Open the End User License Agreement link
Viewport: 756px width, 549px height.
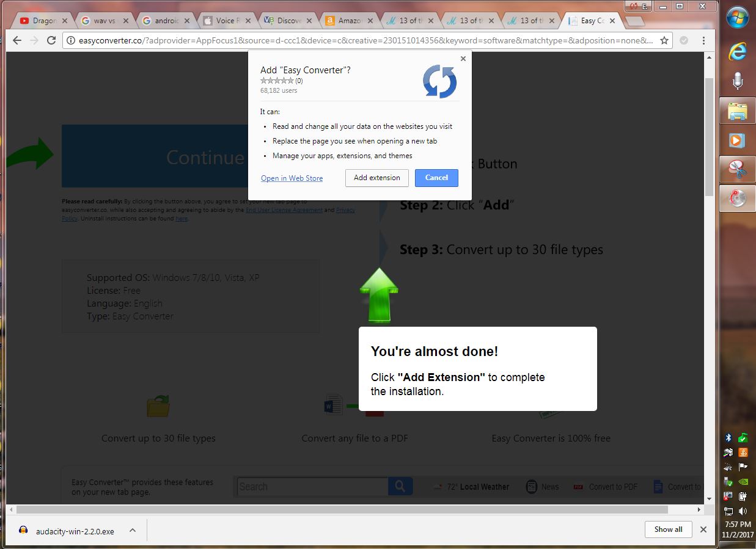click(284, 210)
